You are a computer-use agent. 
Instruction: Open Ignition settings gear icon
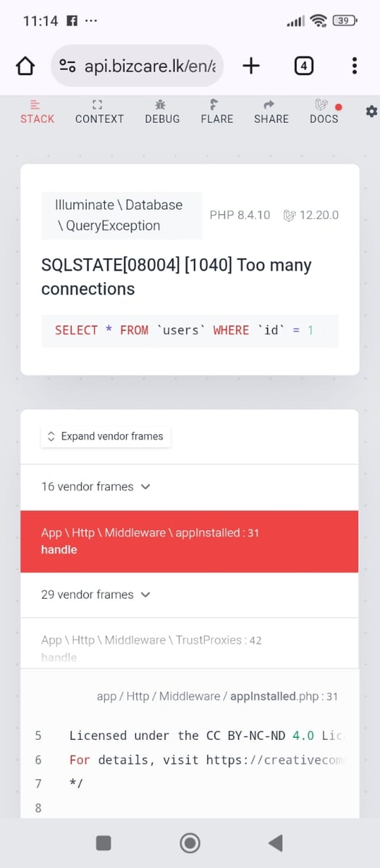pos(371,111)
